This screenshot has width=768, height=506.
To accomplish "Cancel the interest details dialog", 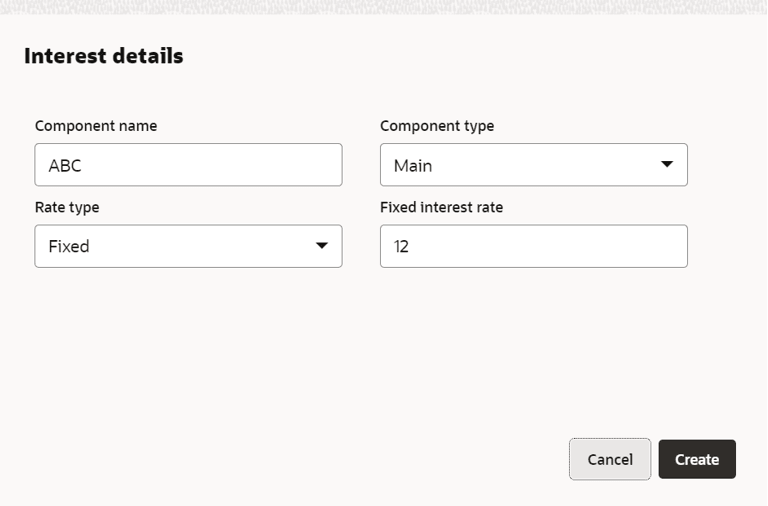I will point(610,459).
